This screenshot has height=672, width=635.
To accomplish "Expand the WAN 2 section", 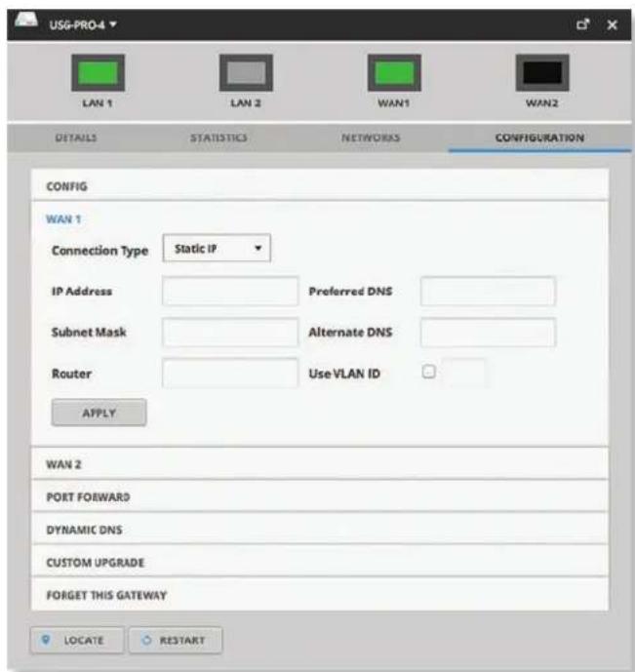I will pyautogui.click(x=320, y=463).
